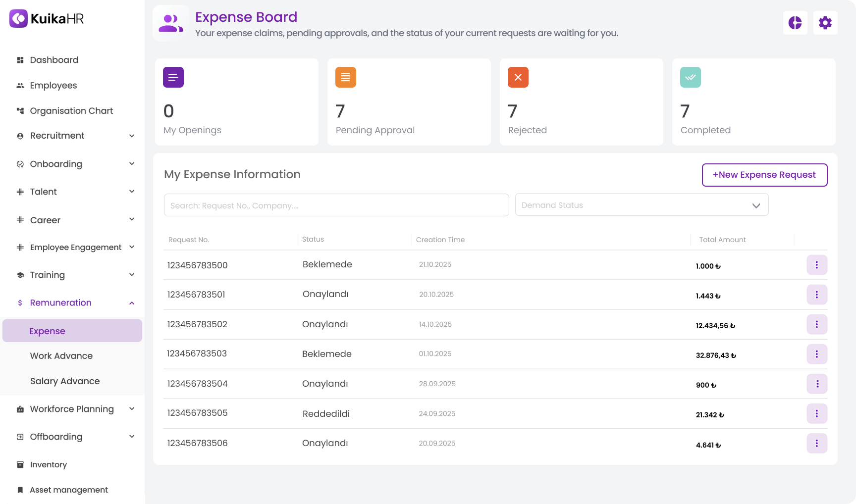
Task: Click the KuikaHR logo
Action: (46, 18)
